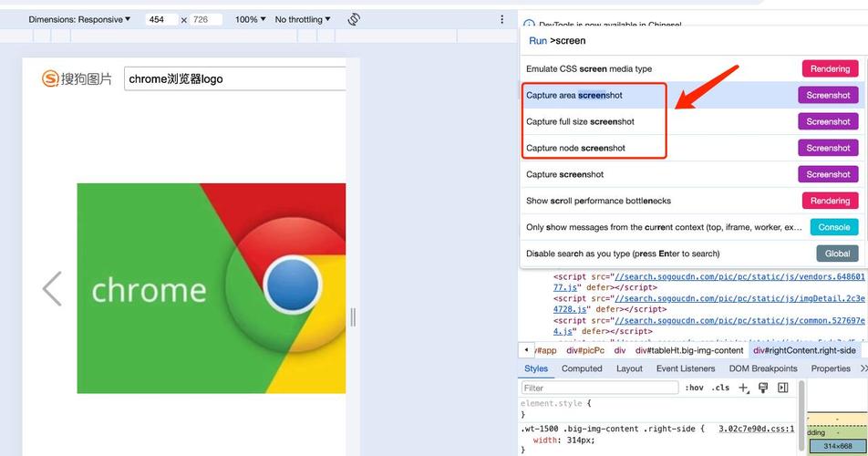Select the Capture node screenshot command
Viewport: 868px width, 456px height.
[575, 148]
